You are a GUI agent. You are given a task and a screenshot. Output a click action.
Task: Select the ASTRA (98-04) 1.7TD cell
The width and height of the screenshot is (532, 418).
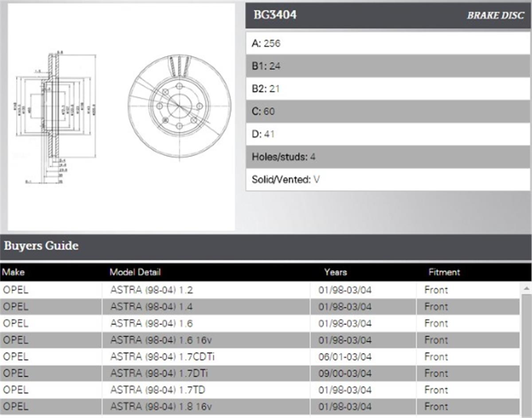coord(206,390)
